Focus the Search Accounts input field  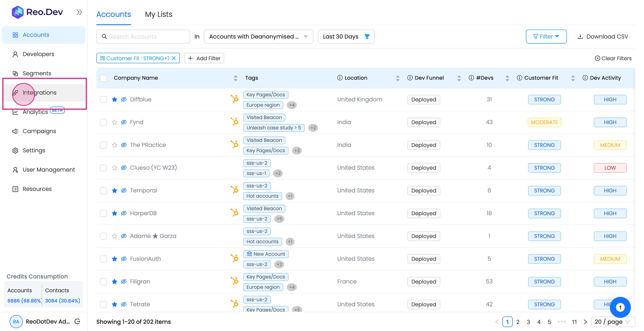pos(145,37)
